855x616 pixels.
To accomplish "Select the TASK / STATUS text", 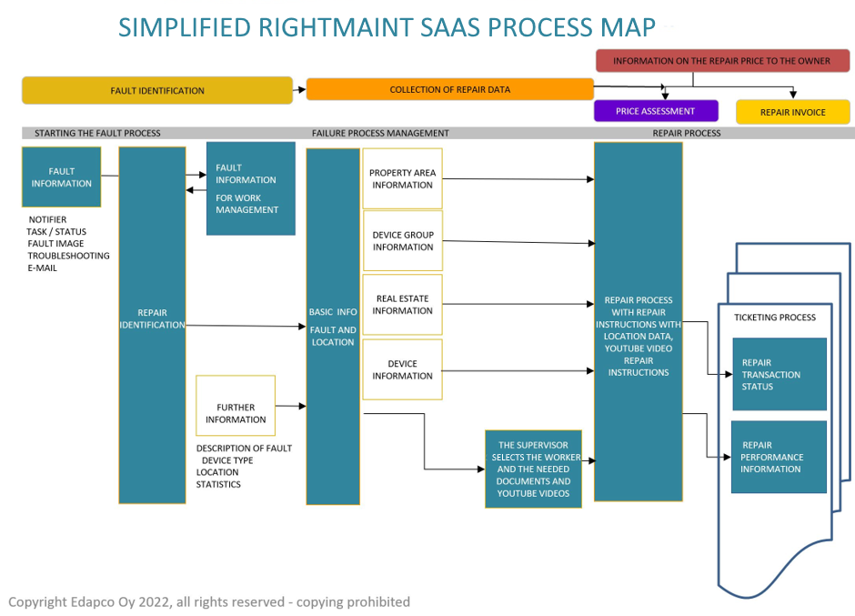I will point(56,231).
